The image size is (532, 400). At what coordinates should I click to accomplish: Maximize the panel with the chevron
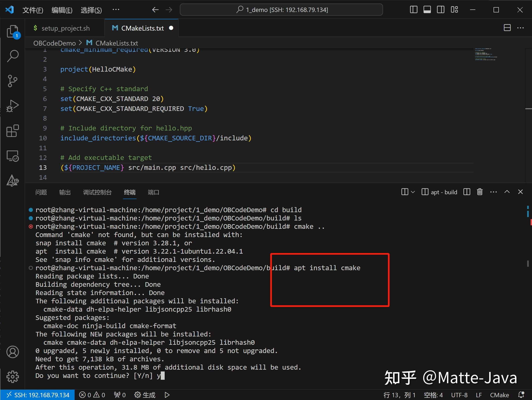[x=507, y=192]
